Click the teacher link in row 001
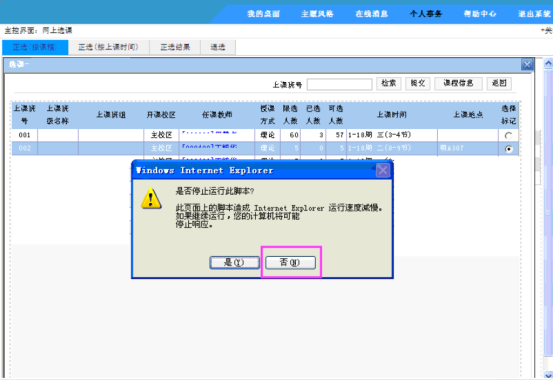 pos(209,133)
